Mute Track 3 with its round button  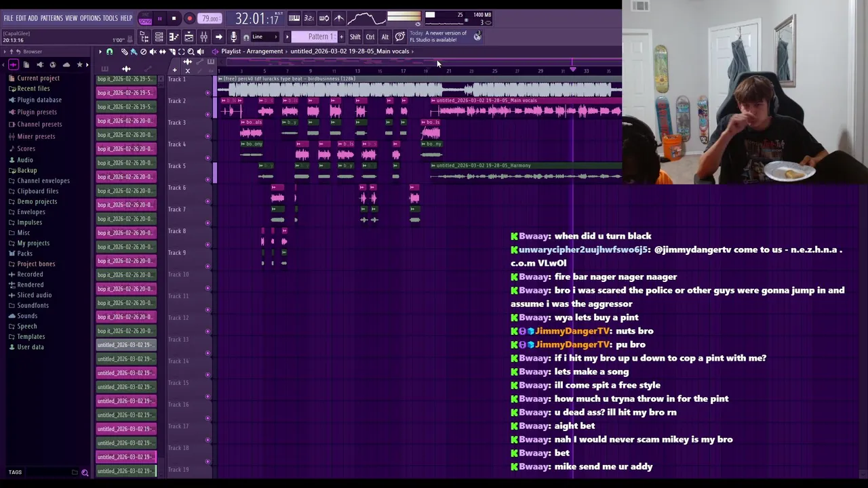[x=208, y=136]
